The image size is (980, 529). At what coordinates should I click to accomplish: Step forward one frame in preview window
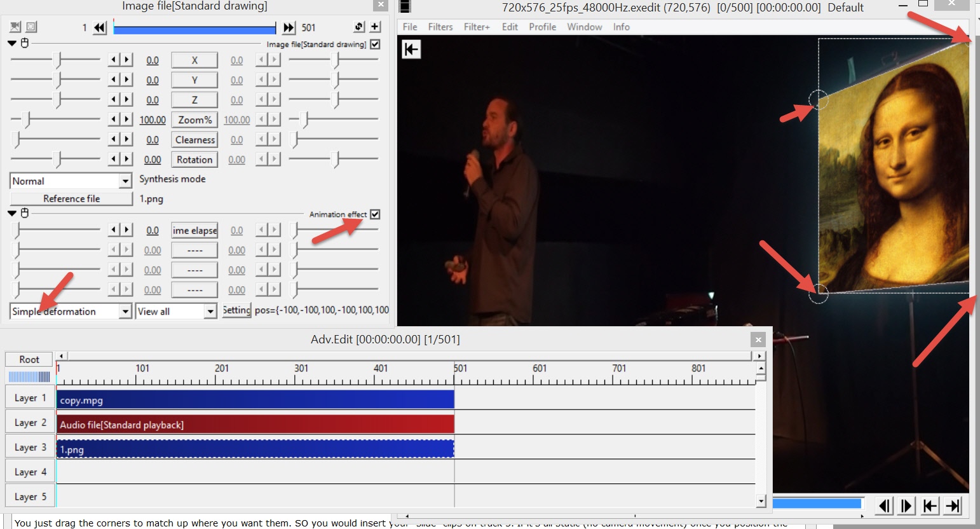tap(906, 505)
